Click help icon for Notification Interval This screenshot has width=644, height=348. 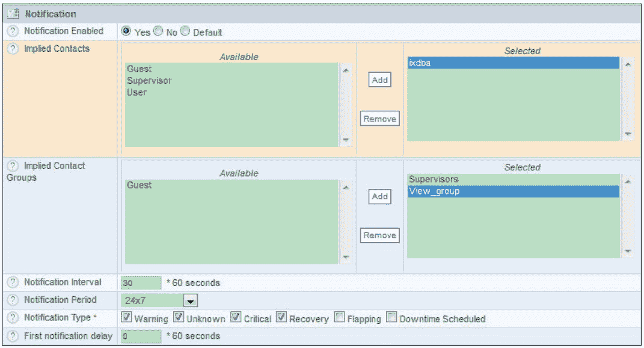click(x=12, y=282)
